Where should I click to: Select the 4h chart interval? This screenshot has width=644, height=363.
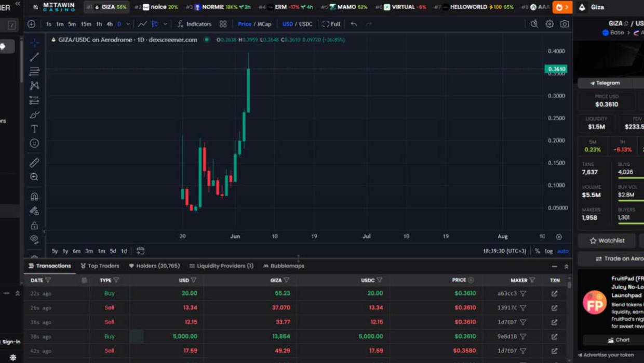pyautogui.click(x=110, y=24)
